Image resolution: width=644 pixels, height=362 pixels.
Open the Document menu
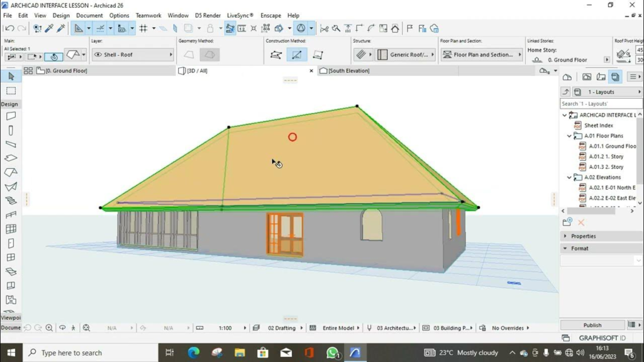tap(89, 16)
